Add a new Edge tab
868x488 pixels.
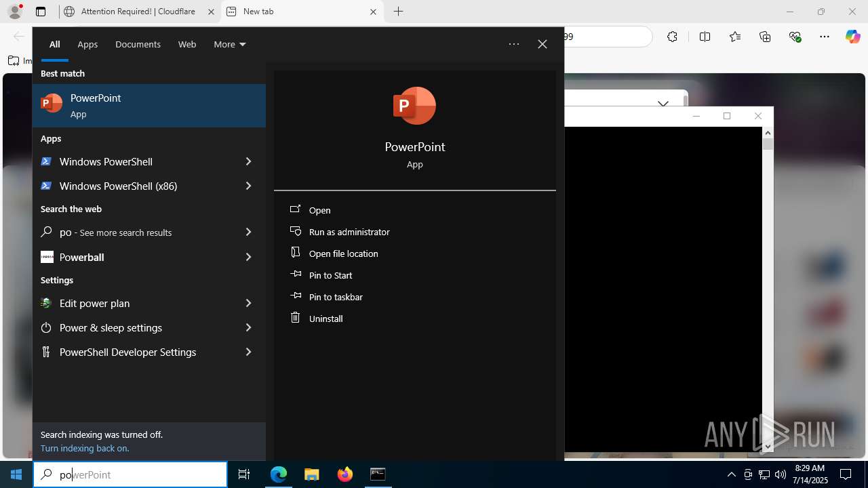pyautogui.click(x=399, y=12)
